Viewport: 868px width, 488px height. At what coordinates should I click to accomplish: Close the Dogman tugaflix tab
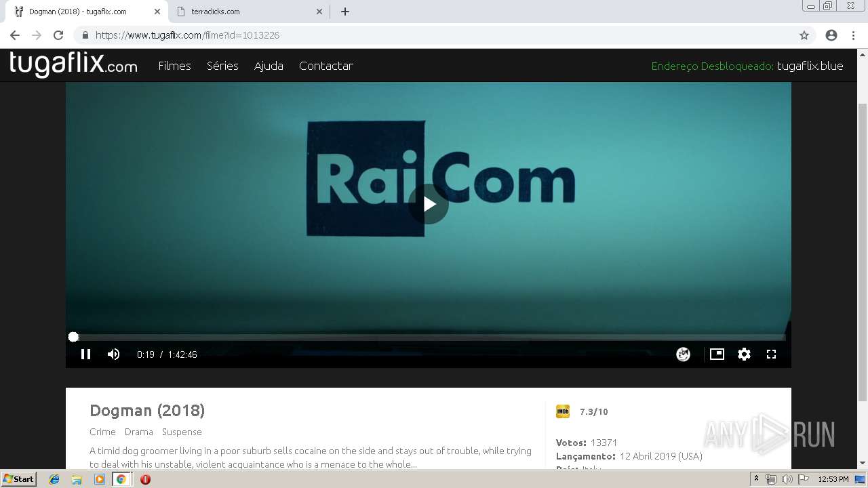click(157, 12)
